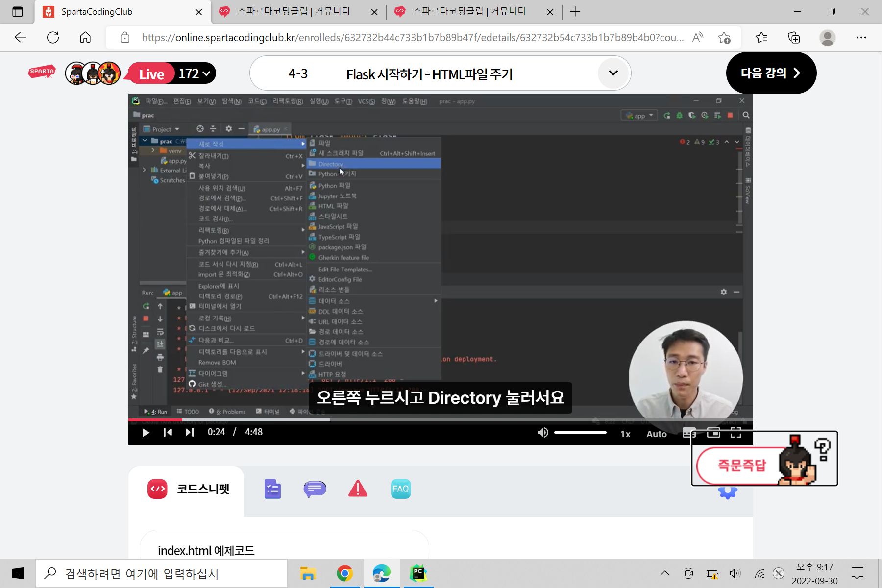Open taskbar clock and date
Image resolution: width=882 pixels, height=588 pixels.
[x=815, y=574]
